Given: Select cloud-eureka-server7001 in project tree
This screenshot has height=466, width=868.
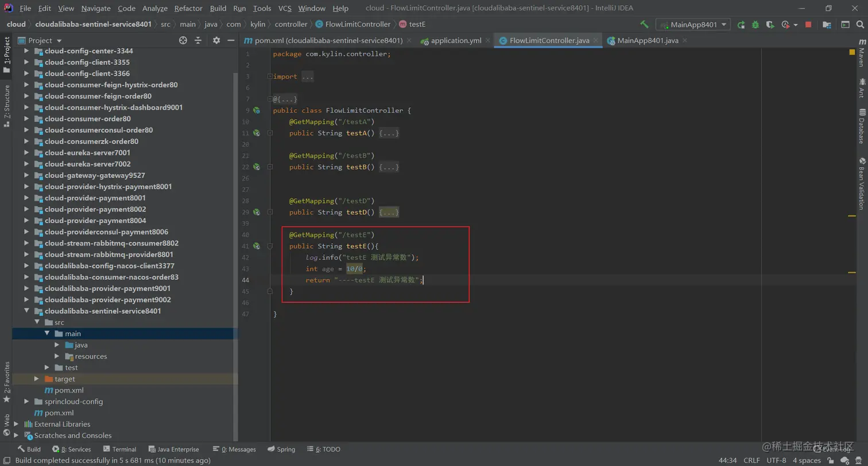Looking at the screenshot, I should click(87, 153).
